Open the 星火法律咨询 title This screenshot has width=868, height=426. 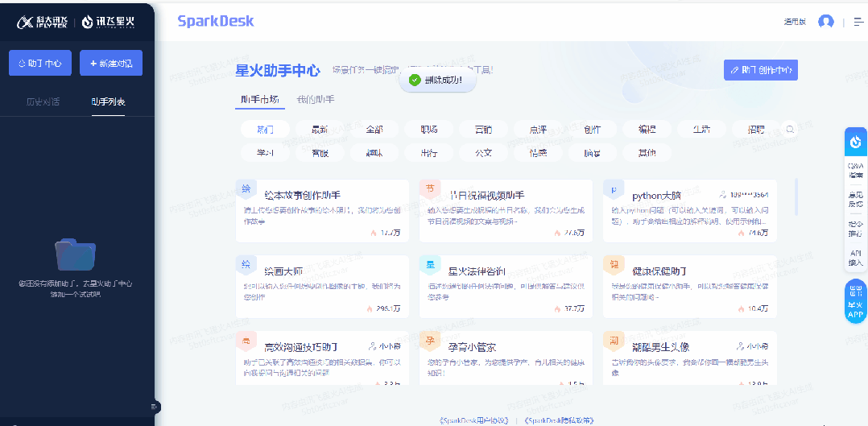click(x=477, y=271)
